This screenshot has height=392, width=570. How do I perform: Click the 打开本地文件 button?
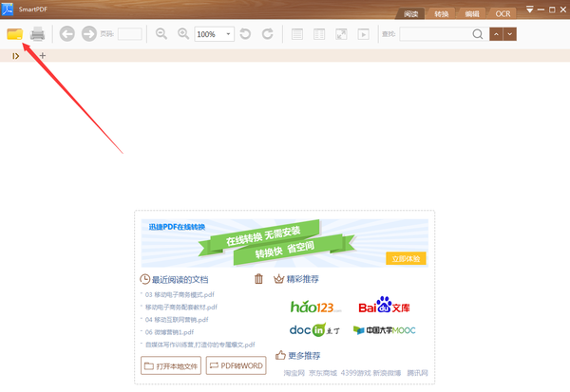click(x=170, y=365)
